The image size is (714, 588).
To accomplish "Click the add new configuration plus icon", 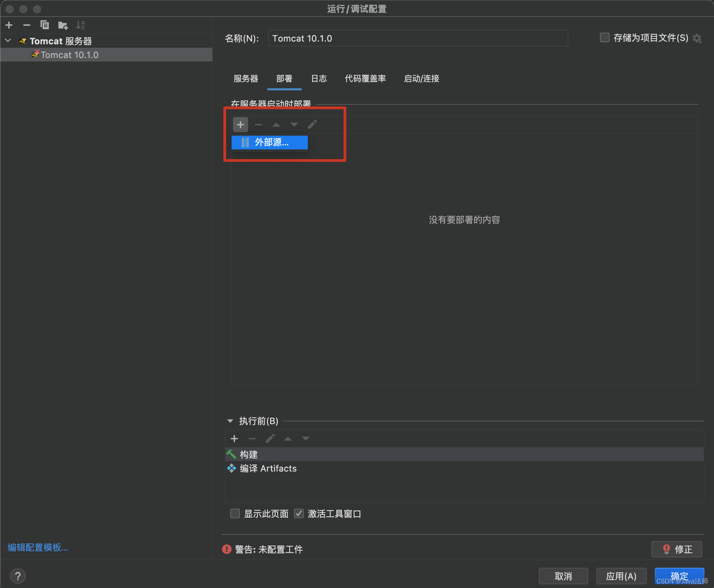I will click(9, 25).
